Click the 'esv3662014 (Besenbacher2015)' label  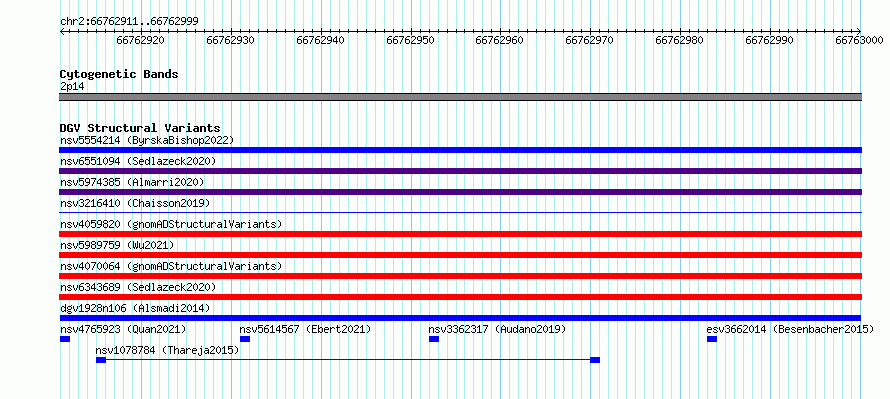[x=790, y=329]
